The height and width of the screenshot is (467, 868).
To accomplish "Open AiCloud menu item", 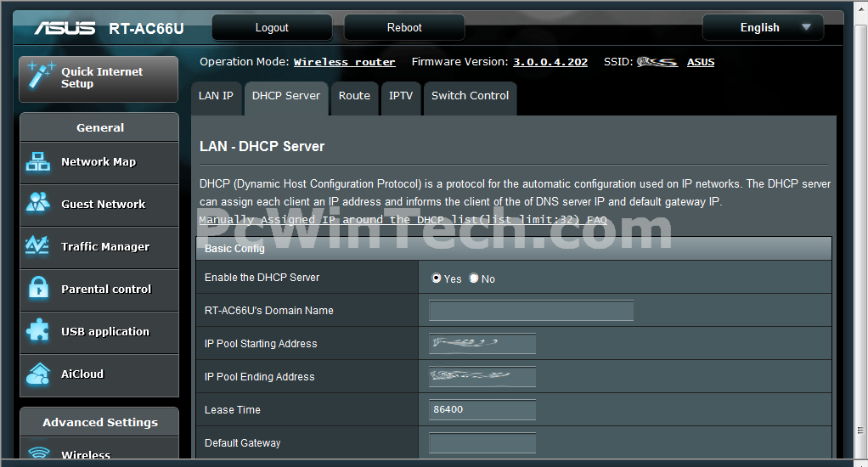I will tap(99, 375).
